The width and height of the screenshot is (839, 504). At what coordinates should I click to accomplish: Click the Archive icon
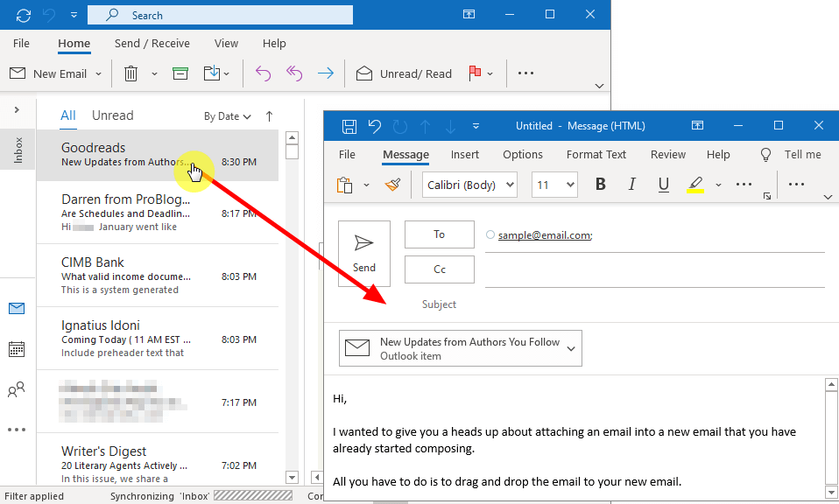point(180,73)
